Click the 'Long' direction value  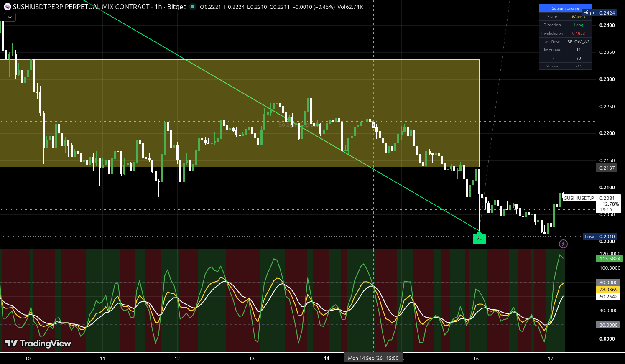(579, 25)
